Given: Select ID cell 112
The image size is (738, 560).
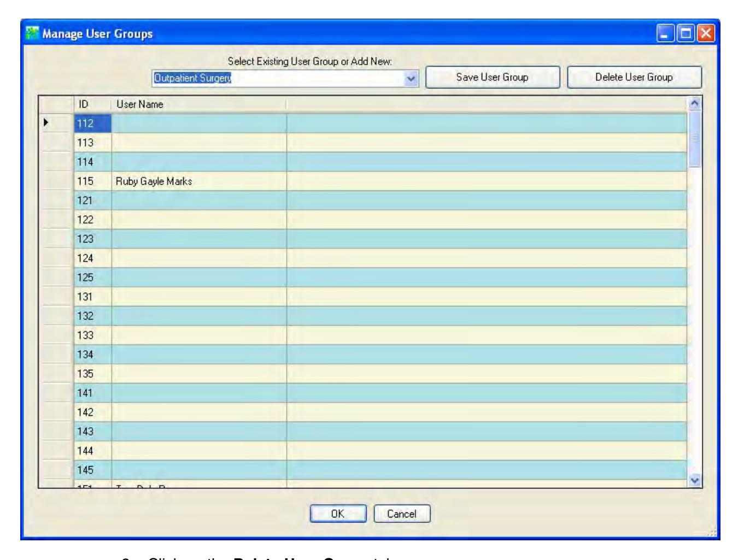Looking at the screenshot, I should pyautogui.click(x=92, y=123).
